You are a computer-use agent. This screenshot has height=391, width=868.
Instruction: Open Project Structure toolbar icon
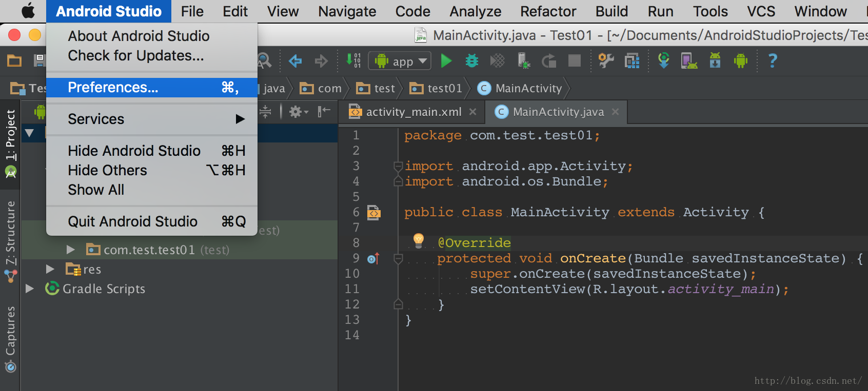click(x=632, y=61)
